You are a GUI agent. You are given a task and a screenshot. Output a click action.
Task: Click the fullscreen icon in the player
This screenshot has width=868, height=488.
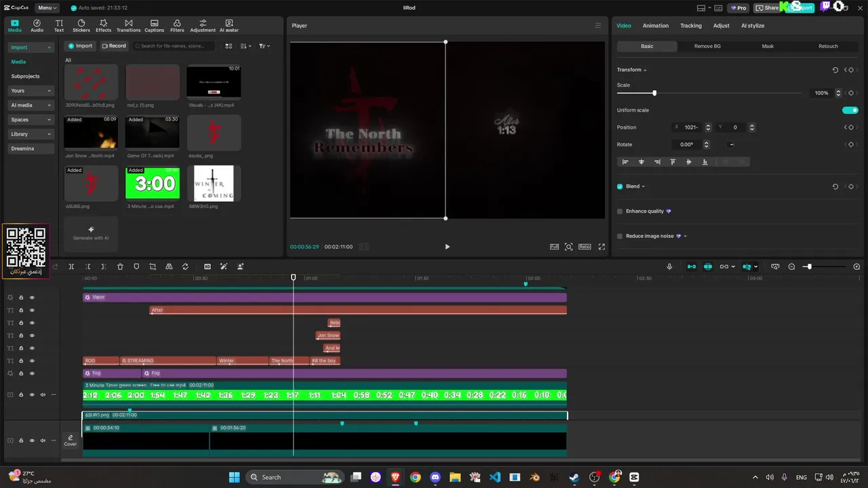(601, 247)
